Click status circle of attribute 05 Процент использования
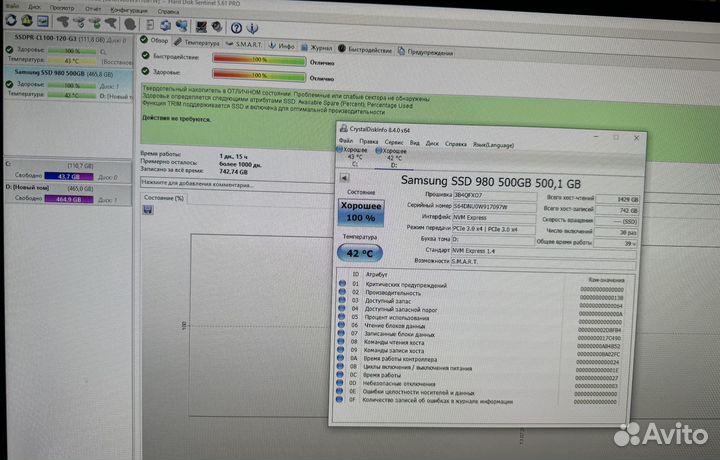Image resolution: width=720 pixels, height=460 pixels. point(341,317)
